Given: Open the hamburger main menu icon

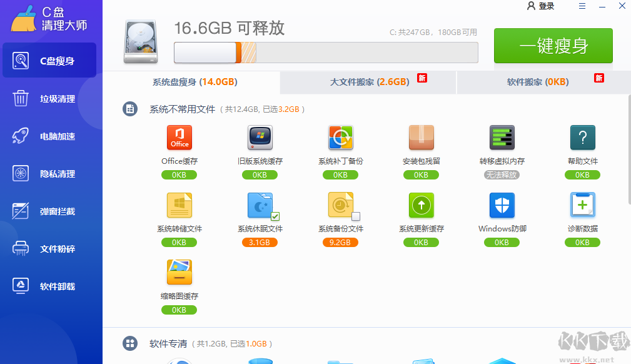Looking at the screenshot, I should tap(582, 6).
